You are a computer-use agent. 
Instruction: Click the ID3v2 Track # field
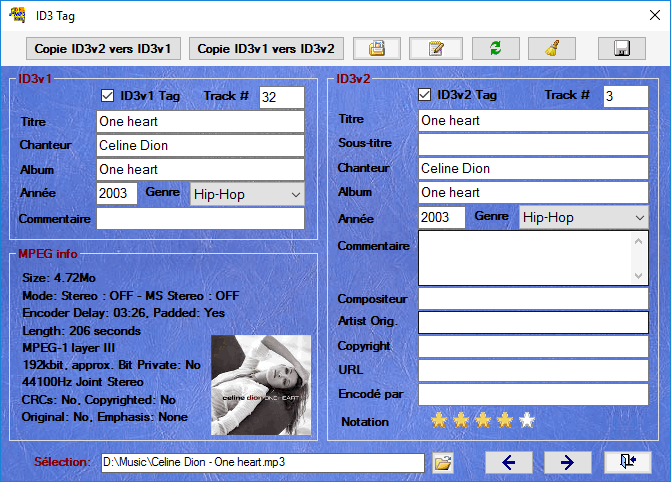pos(626,96)
